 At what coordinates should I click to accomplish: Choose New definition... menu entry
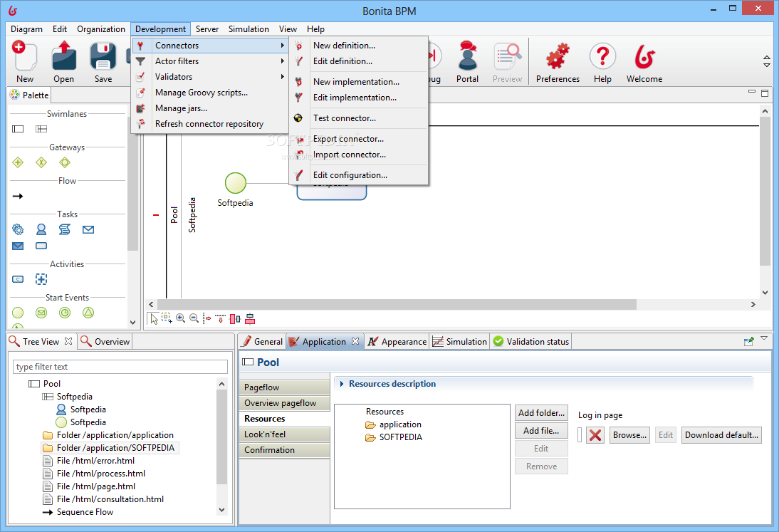click(358, 45)
